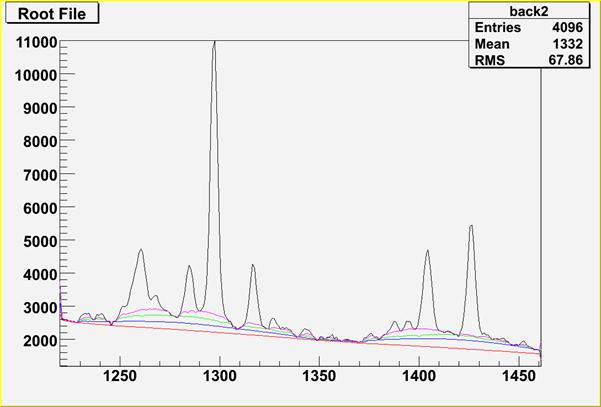Click the peak top near x=1260

pos(141,250)
